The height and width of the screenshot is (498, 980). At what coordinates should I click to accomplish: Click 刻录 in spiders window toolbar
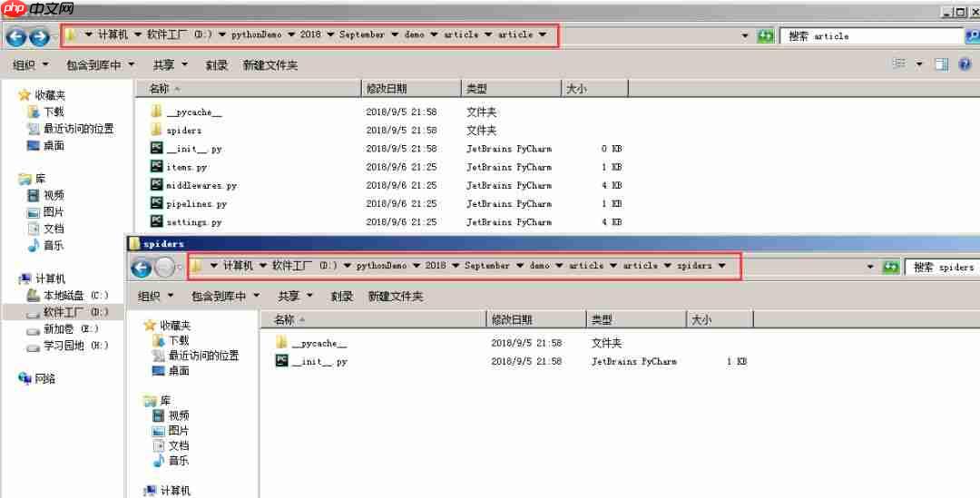[341, 297]
